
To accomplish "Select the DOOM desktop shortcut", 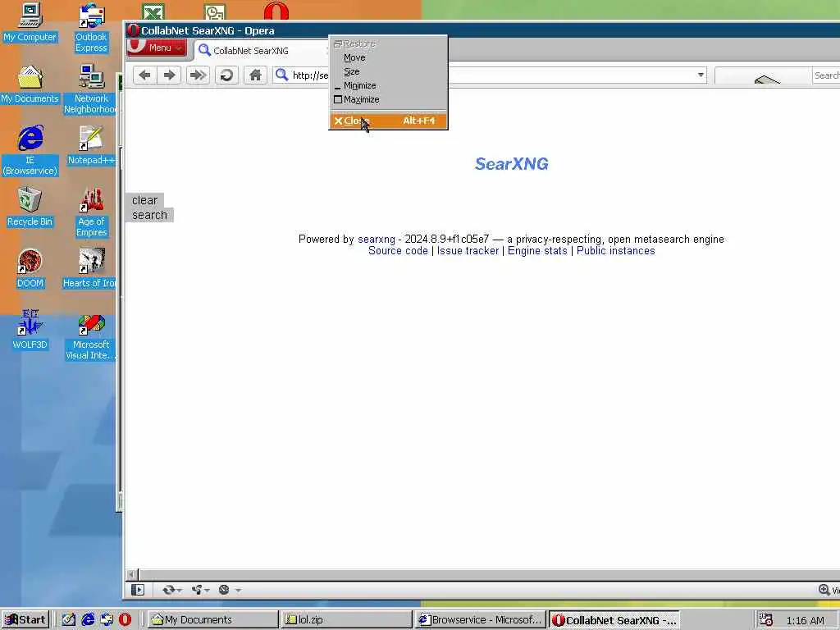I will [30, 269].
